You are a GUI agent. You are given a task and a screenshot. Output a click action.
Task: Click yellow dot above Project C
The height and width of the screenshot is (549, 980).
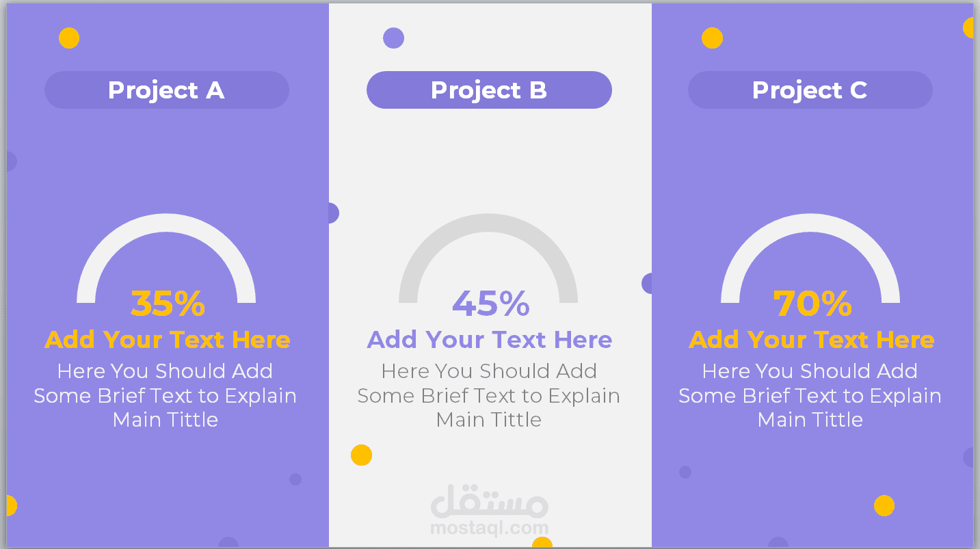tap(713, 38)
